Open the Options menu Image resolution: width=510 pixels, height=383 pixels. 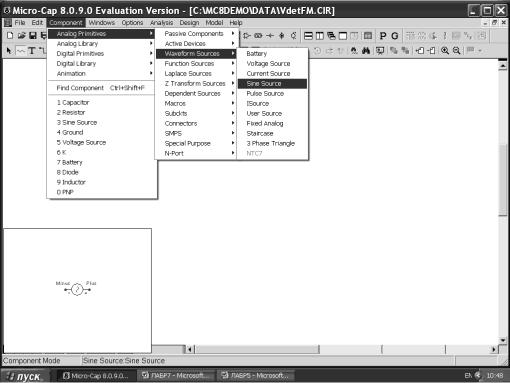point(132,23)
